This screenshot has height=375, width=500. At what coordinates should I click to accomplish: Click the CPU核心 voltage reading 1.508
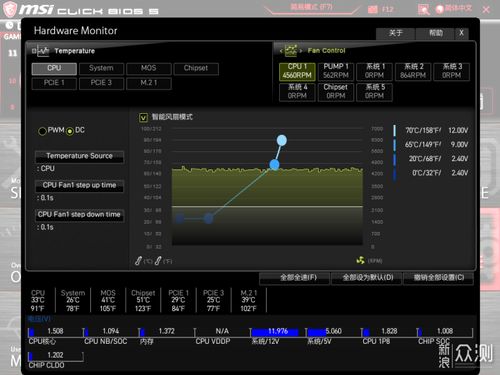pos(55,331)
